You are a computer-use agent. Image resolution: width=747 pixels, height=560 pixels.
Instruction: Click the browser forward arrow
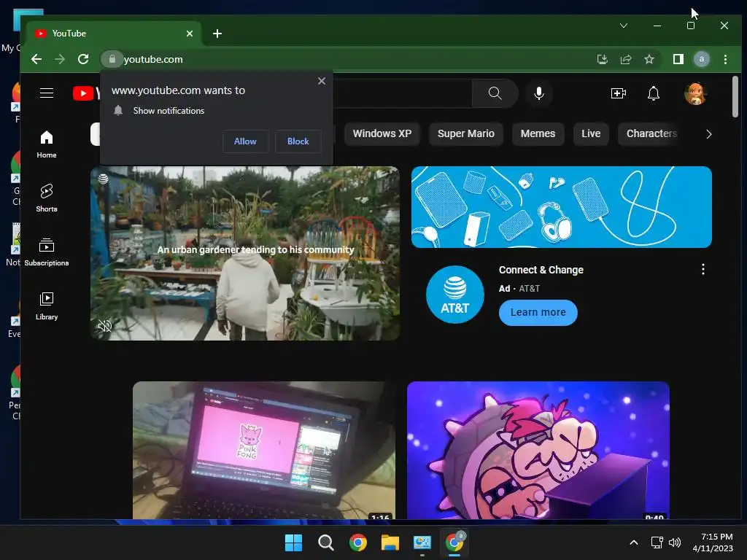coord(60,59)
